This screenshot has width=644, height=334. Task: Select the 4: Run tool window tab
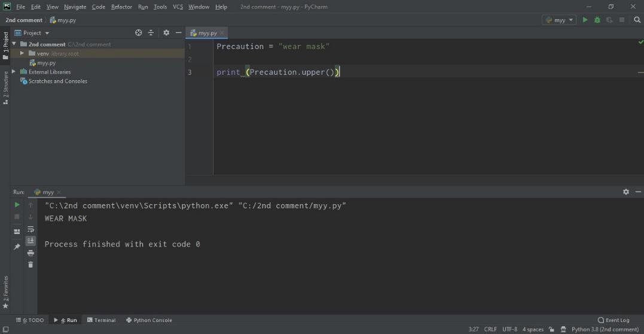coord(66,320)
